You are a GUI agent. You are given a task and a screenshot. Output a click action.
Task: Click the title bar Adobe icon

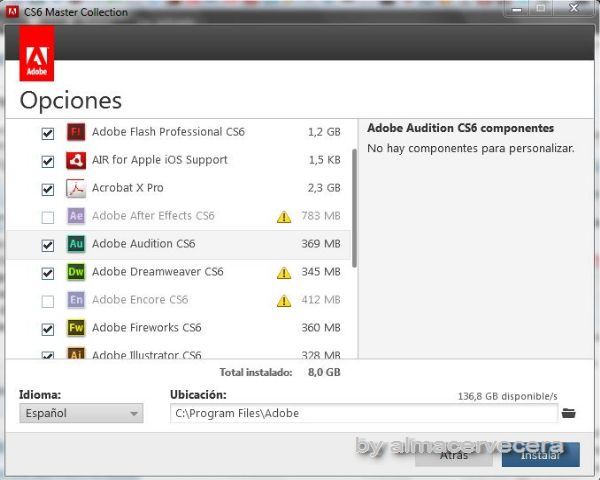coord(12,11)
